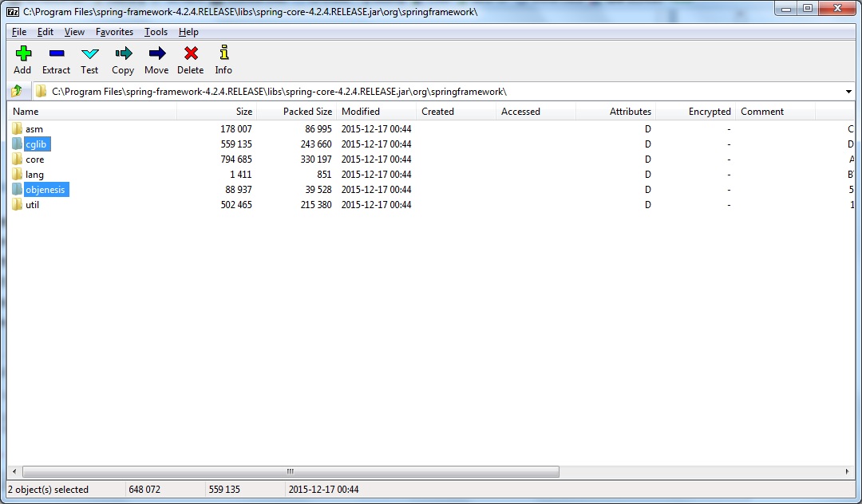Select the cglib folder name
The image size is (862, 504).
coord(36,144)
